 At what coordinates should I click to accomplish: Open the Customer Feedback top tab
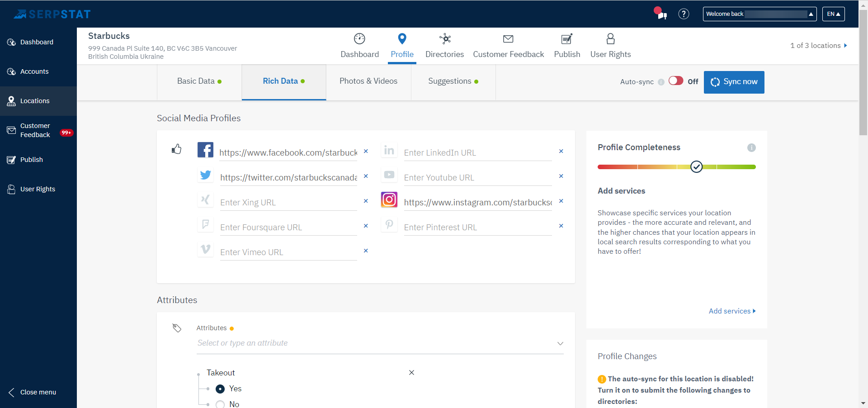(x=509, y=46)
